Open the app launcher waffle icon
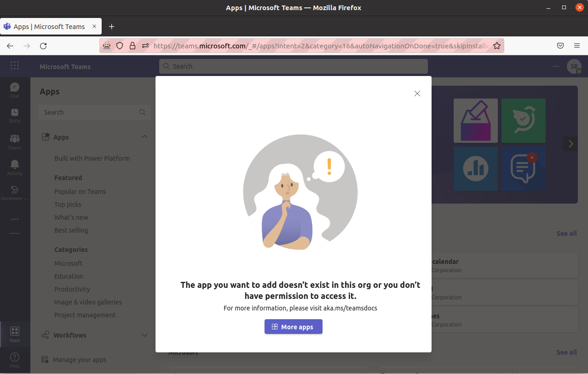 [15, 66]
